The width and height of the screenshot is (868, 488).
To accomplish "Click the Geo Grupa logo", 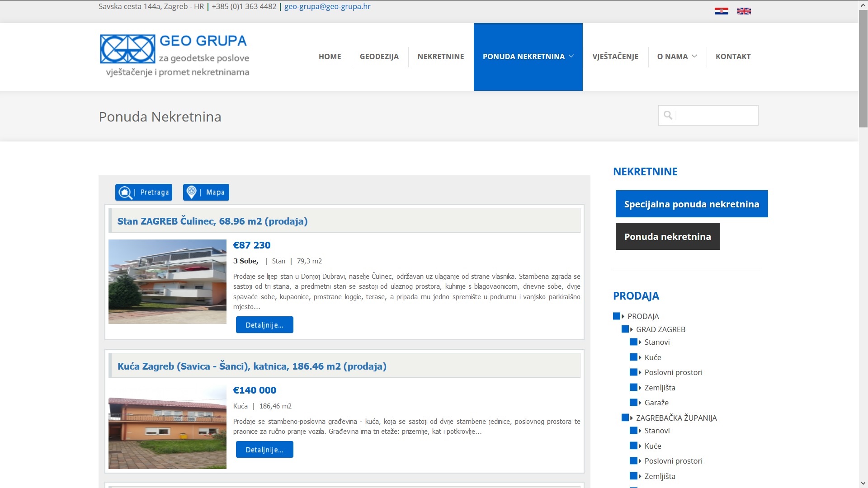I will [175, 56].
